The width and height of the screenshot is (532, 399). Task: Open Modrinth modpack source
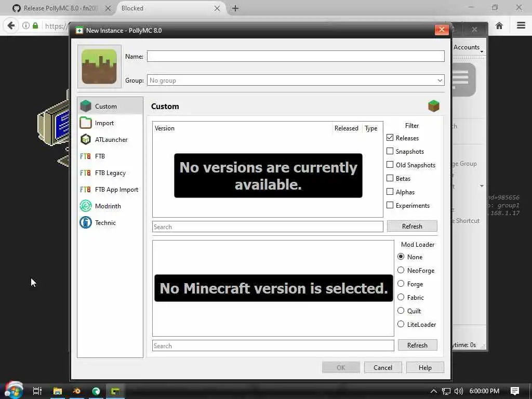click(x=110, y=206)
